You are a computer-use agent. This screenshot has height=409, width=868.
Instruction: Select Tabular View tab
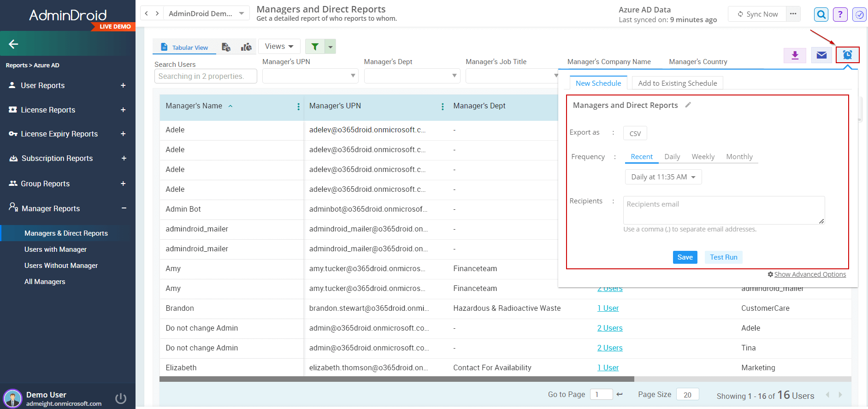184,47
